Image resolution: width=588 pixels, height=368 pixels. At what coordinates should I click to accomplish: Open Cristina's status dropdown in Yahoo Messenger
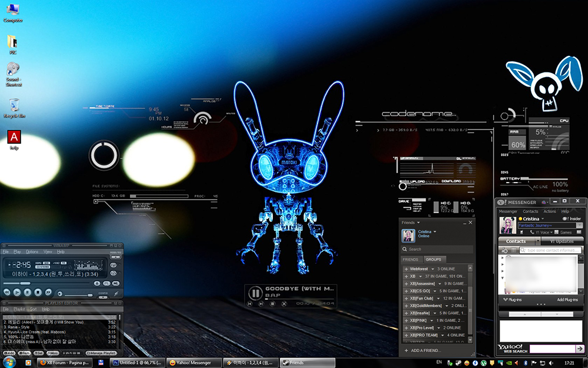point(543,218)
